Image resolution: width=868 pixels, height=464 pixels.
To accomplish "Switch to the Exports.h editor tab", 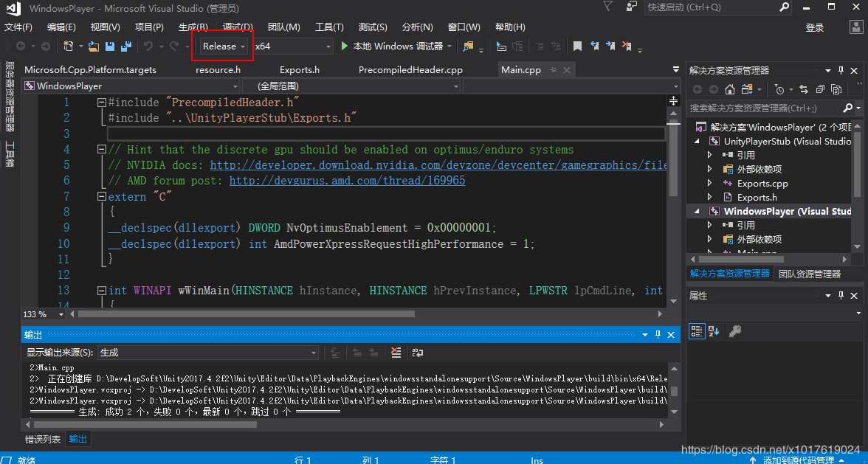I will pyautogui.click(x=300, y=69).
